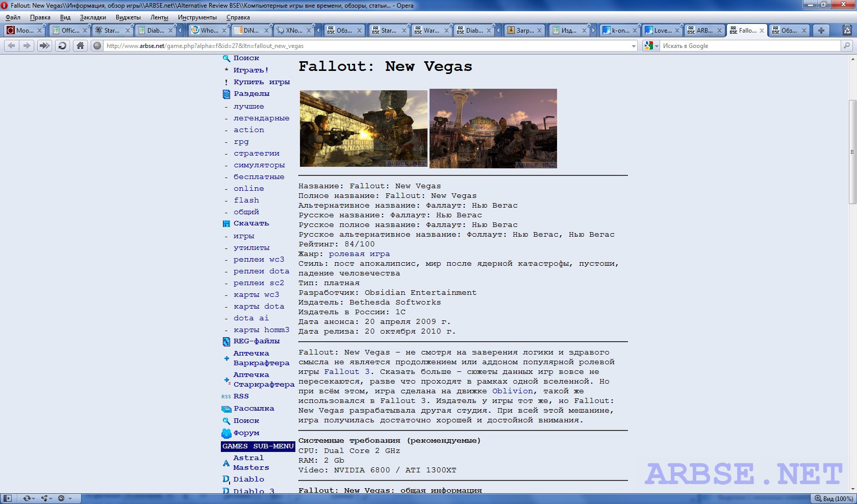Viewport: 857px width, 504px height.
Task: Open the 'реплеи dota' download link
Action: click(261, 271)
